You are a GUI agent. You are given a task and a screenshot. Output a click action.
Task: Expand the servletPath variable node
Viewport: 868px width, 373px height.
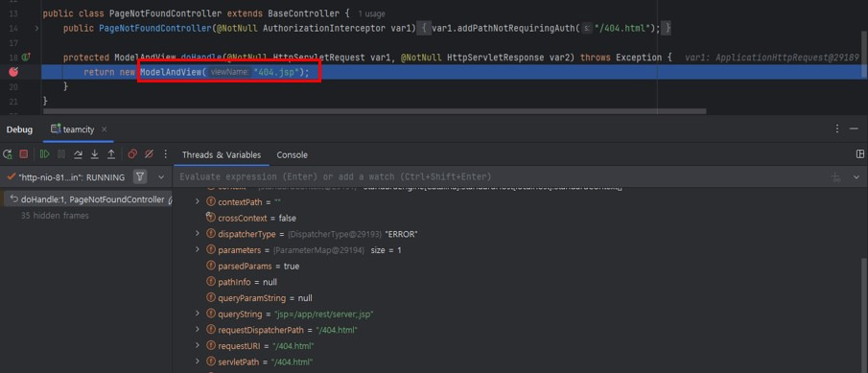click(x=198, y=361)
